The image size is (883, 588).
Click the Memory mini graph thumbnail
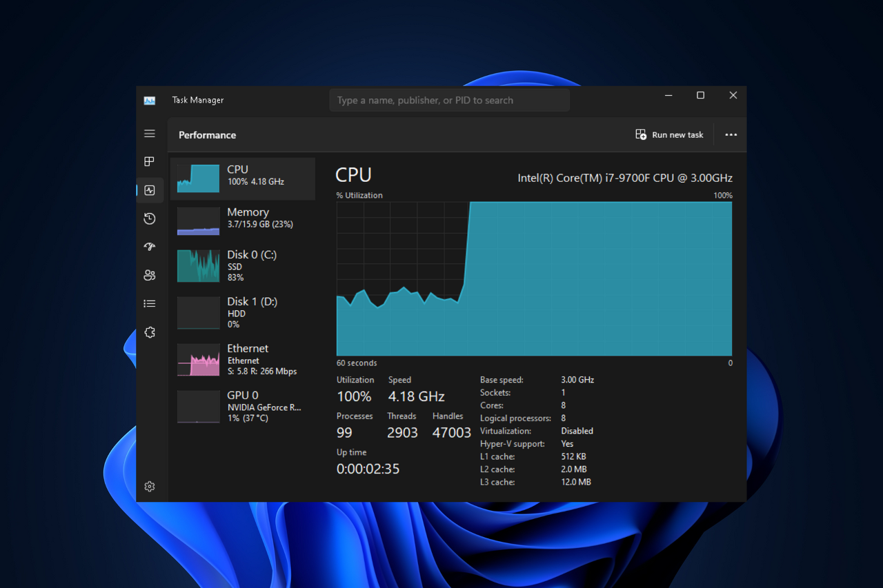(x=198, y=221)
